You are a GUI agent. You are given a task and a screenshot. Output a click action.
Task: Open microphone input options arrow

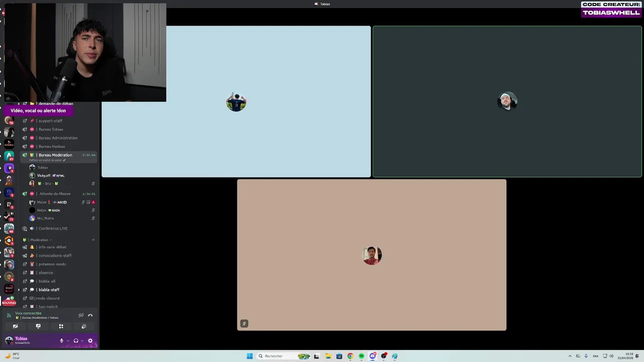(67, 340)
